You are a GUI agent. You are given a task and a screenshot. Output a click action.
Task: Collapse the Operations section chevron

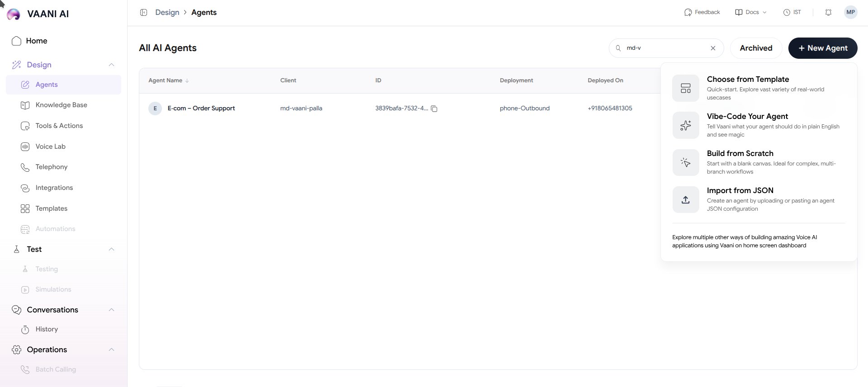coord(111,349)
